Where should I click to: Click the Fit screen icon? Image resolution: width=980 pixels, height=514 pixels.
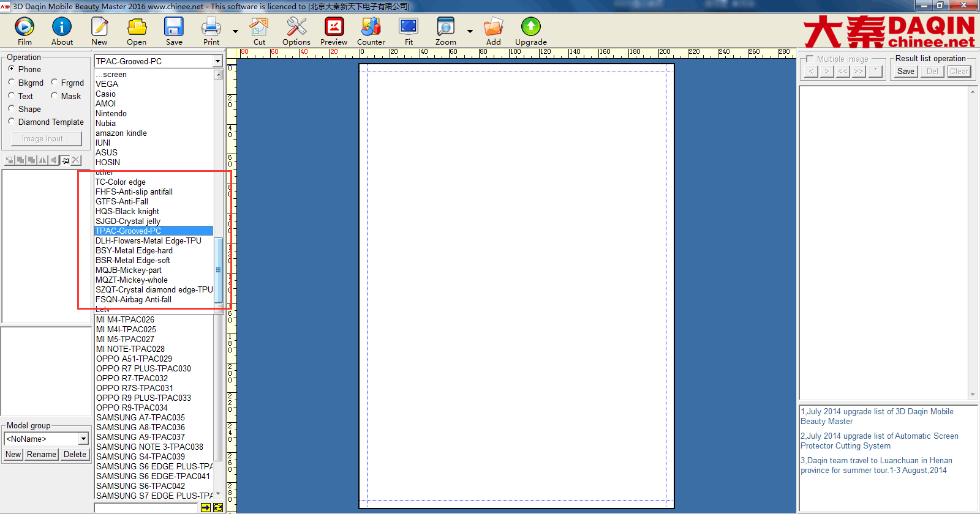[x=409, y=27]
